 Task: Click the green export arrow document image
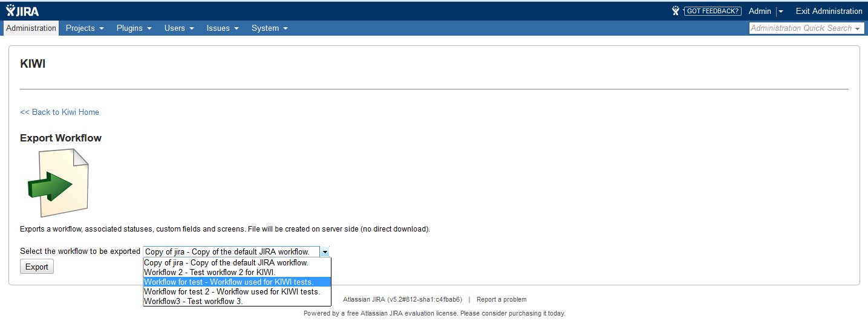pos(59,183)
